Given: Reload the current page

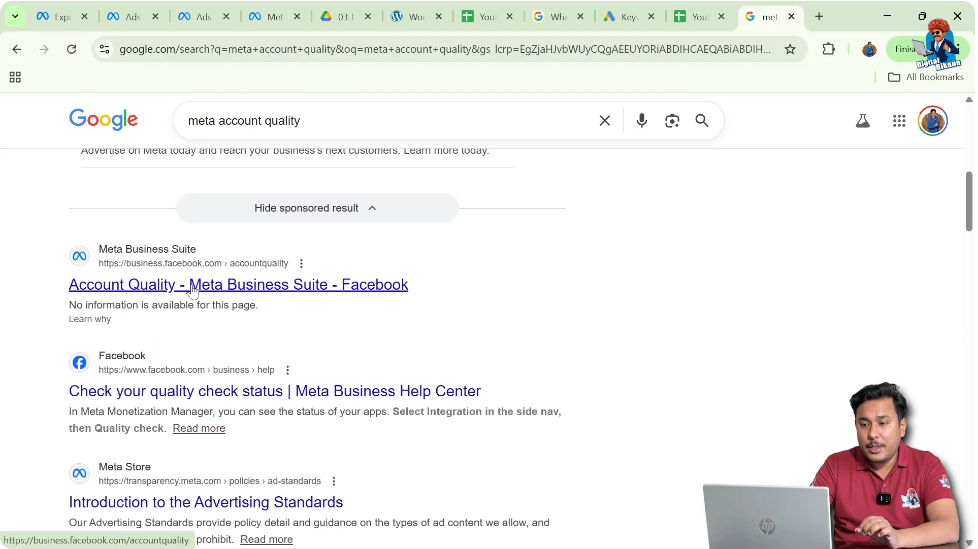Looking at the screenshot, I should [x=71, y=49].
